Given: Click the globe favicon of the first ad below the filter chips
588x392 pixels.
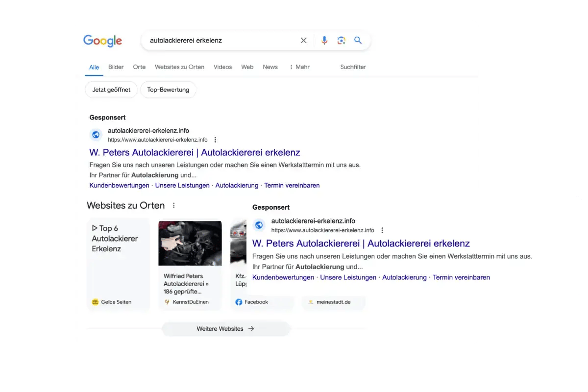Looking at the screenshot, I should click(x=96, y=135).
